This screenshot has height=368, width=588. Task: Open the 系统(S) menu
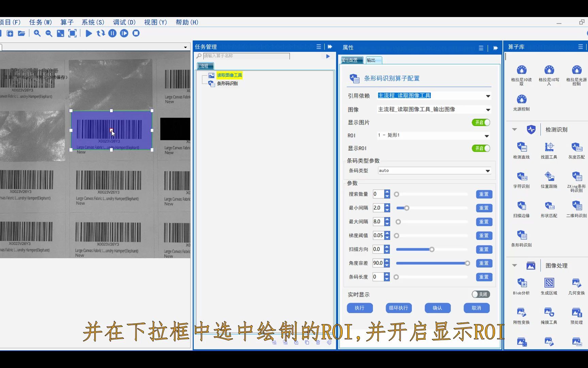pyautogui.click(x=93, y=22)
